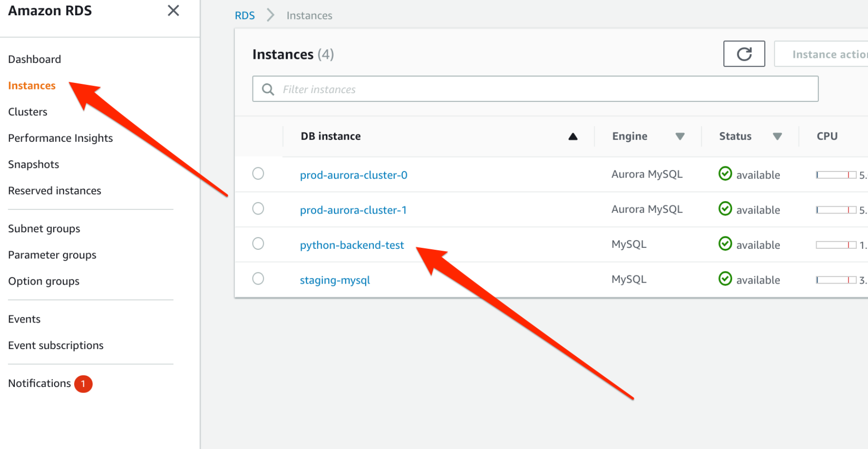Image resolution: width=868 pixels, height=449 pixels.
Task: Select the staging-mysql radio button
Action: point(258,278)
